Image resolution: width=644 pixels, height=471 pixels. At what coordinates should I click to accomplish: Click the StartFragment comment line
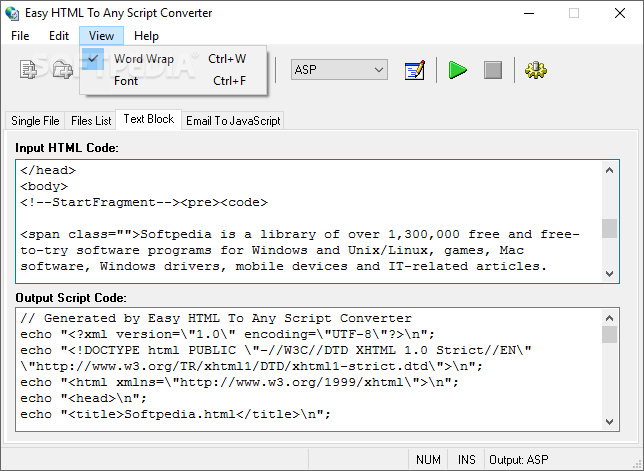tap(144, 202)
